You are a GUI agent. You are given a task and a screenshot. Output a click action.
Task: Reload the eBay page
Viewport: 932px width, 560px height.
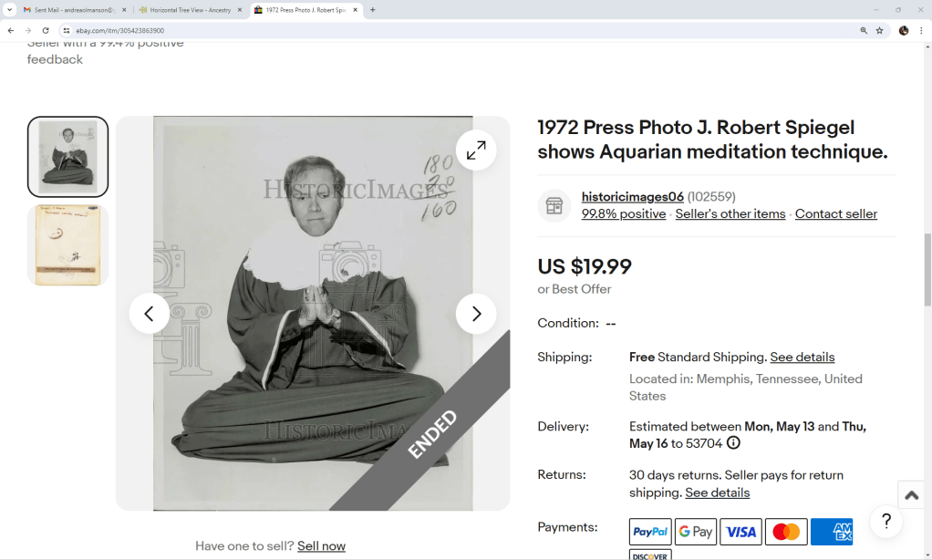pyautogui.click(x=46, y=30)
